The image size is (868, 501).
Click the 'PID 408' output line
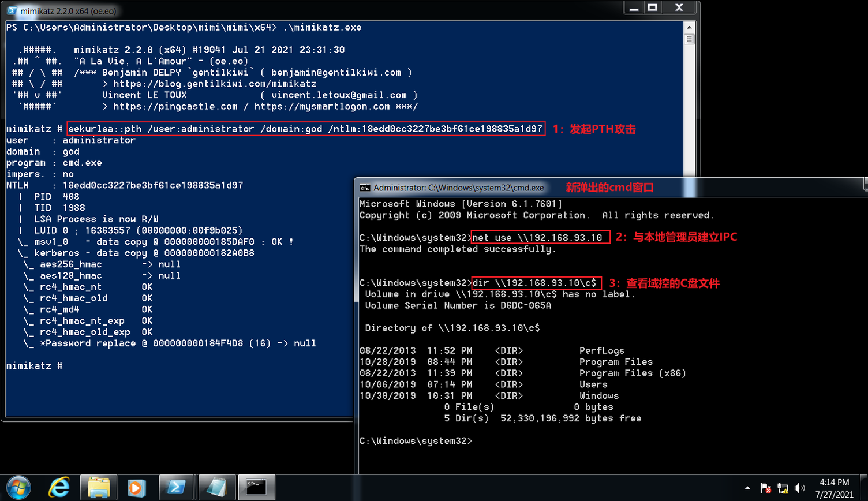pyautogui.click(x=48, y=197)
